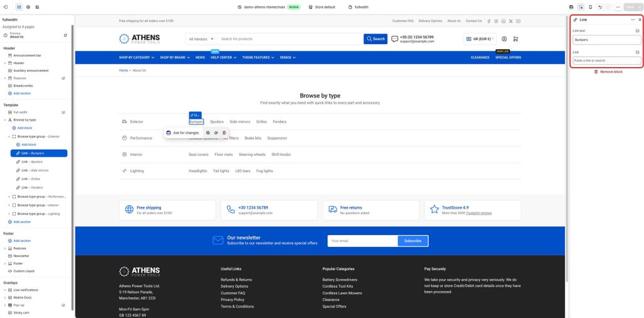Expand header Features section arrow

pos(5,78)
